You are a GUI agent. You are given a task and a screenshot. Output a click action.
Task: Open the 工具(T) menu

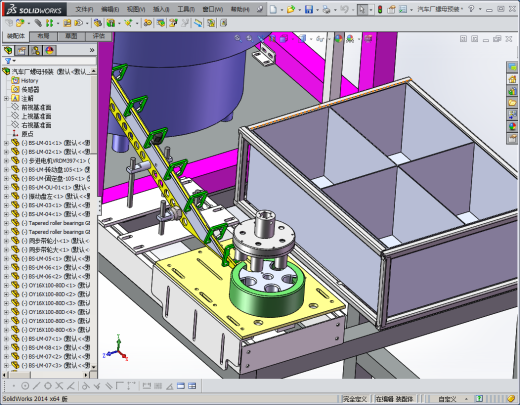[186, 9]
